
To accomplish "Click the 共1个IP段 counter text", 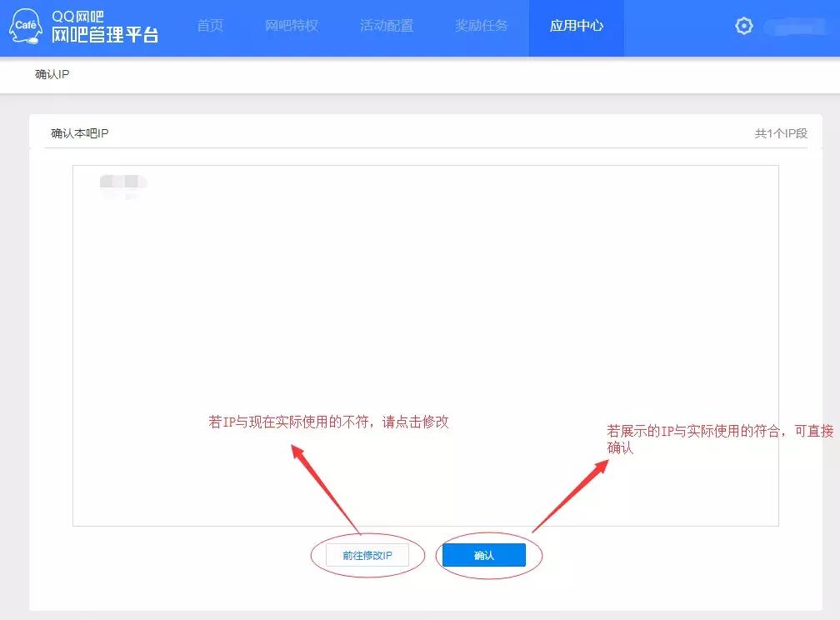I will coord(782,132).
